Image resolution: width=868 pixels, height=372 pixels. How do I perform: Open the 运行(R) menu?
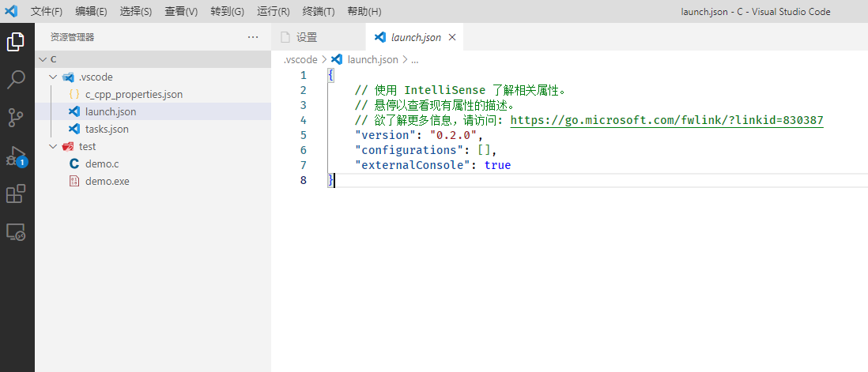pos(273,12)
